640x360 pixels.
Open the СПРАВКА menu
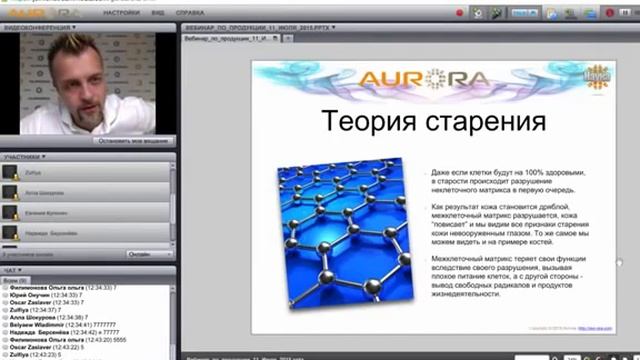[x=190, y=13]
